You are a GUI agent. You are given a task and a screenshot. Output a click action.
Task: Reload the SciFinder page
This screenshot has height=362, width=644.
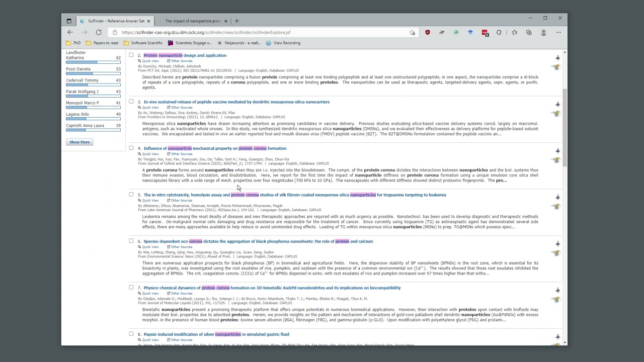tap(99, 32)
